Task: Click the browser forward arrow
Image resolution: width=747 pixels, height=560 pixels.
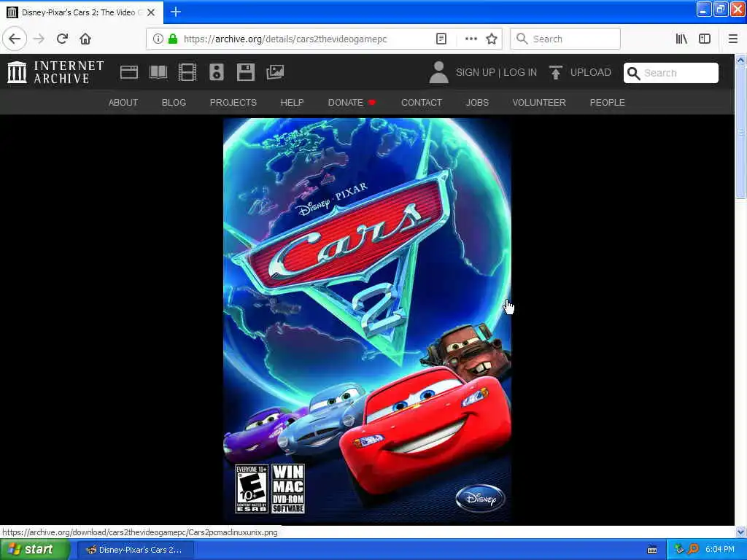Action: (x=39, y=39)
